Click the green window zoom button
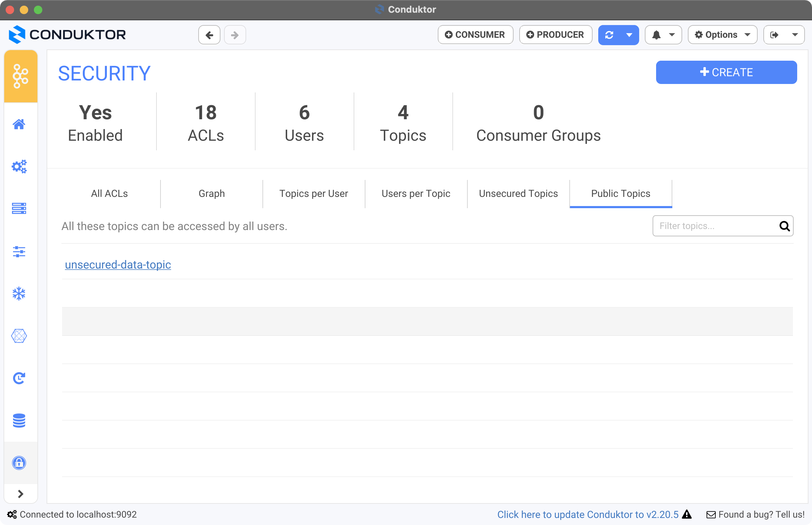 tap(38, 10)
